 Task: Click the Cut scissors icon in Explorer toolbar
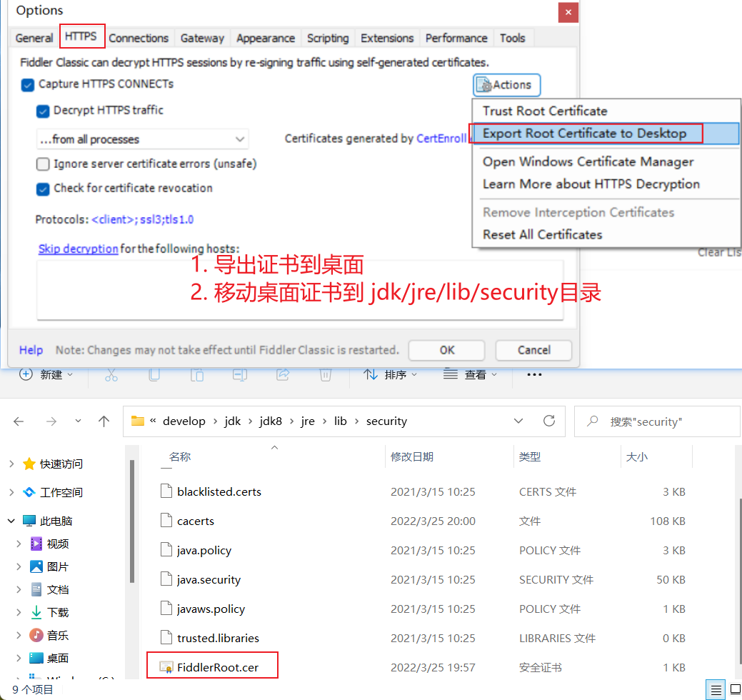tap(111, 375)
